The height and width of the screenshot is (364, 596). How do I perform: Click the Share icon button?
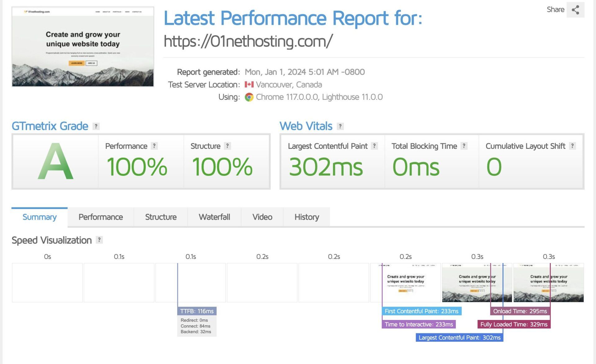576,9
